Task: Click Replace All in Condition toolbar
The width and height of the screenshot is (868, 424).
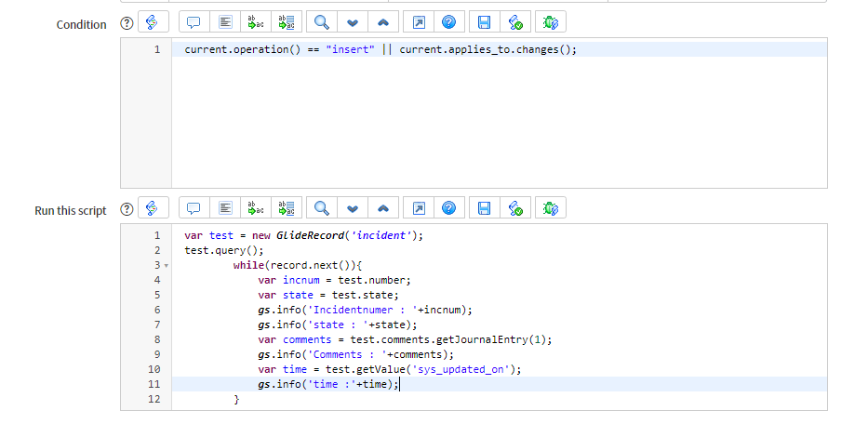Action: coord(287,23)
